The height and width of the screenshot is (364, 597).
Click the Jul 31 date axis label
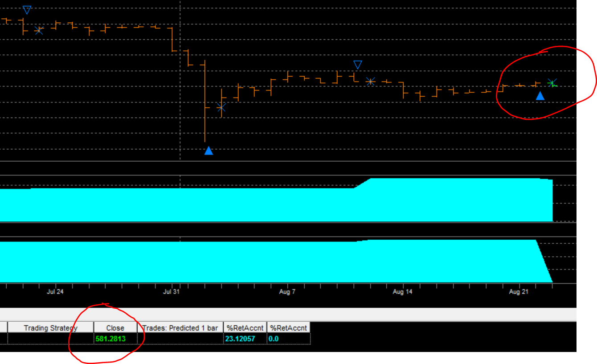coord(172,292)
